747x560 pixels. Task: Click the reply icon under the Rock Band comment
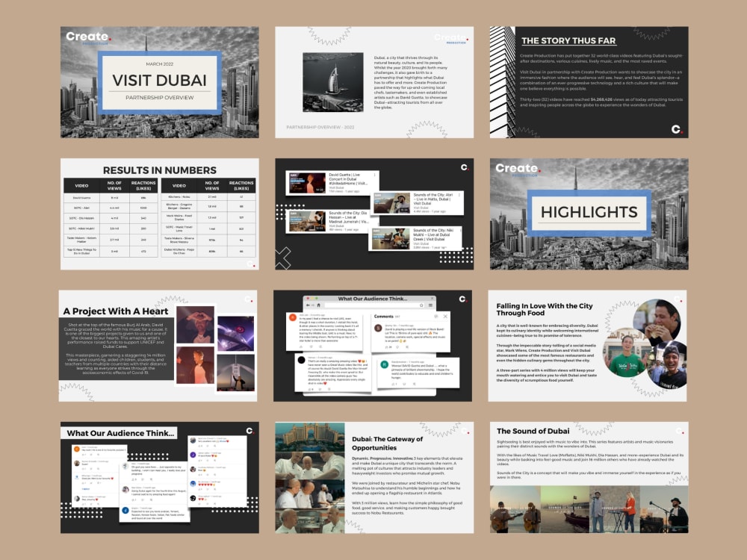[406, 347]
